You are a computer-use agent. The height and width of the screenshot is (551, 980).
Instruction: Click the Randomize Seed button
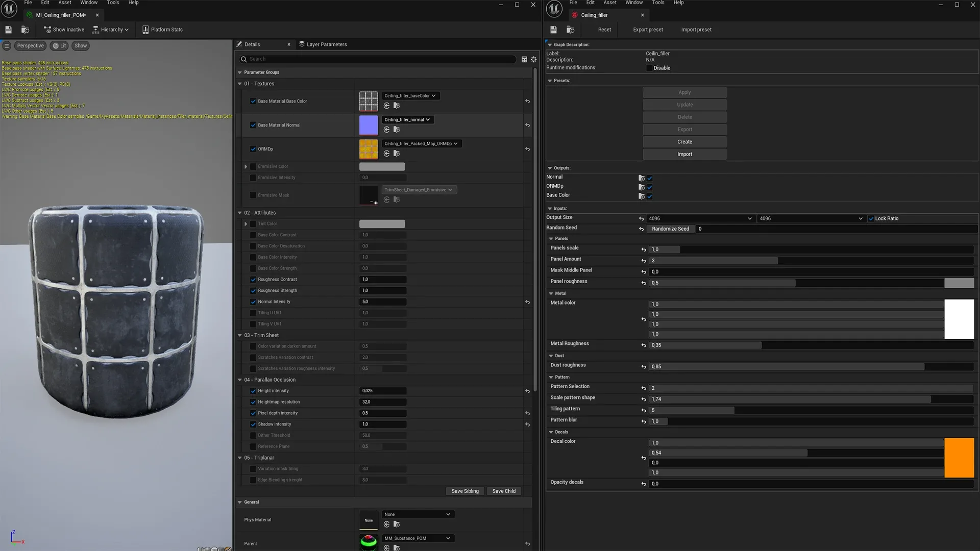(670, 229)
